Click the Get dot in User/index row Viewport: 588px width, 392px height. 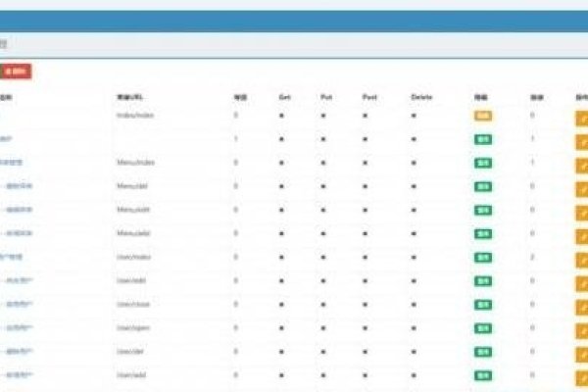(282, 257)
